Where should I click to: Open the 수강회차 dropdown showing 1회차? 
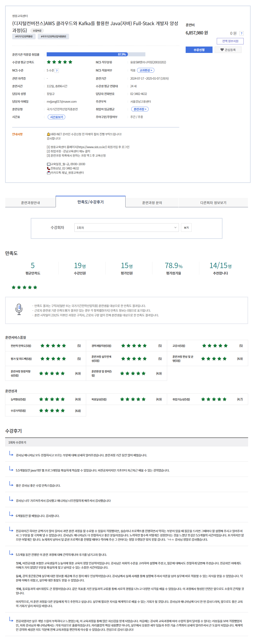[x=126, y=228]
